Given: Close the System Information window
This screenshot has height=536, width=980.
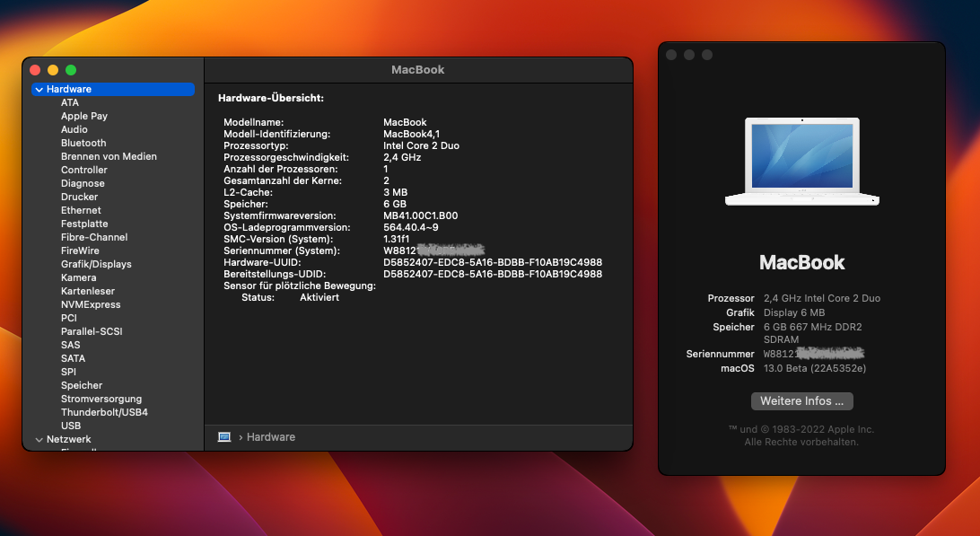Looking at the screenshot, I should coord(35,70).
